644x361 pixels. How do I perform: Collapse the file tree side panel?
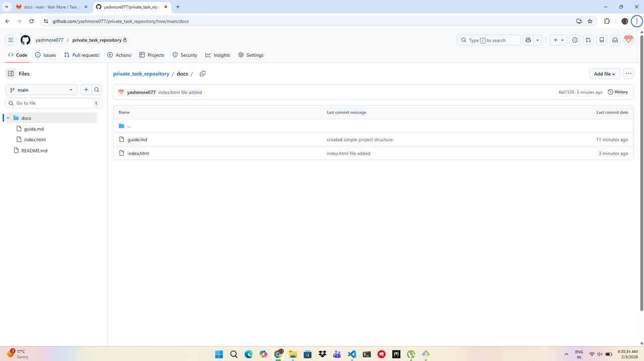11,73
